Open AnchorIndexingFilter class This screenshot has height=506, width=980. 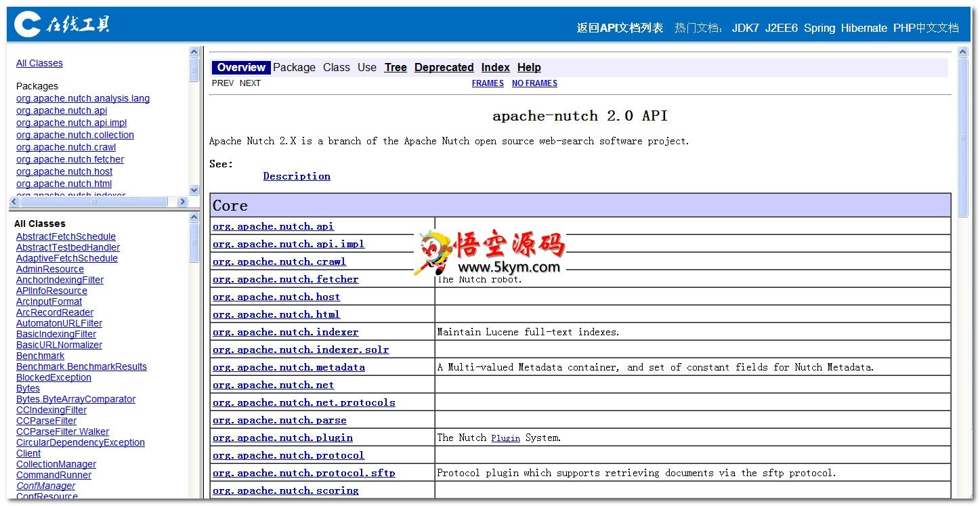pyautogui.click(x=60, y=280)
